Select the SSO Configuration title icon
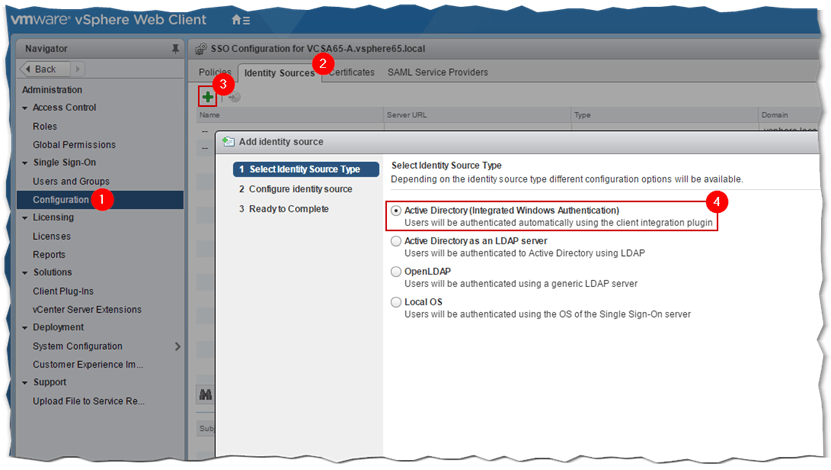 click(x=201, y=49)
